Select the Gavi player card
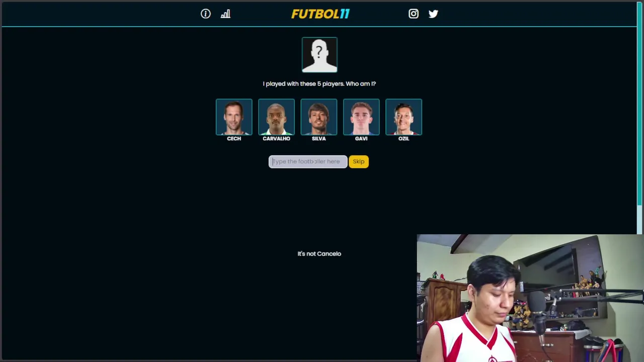The height and width of the screenshot is (362, 644). pos(361,117)
